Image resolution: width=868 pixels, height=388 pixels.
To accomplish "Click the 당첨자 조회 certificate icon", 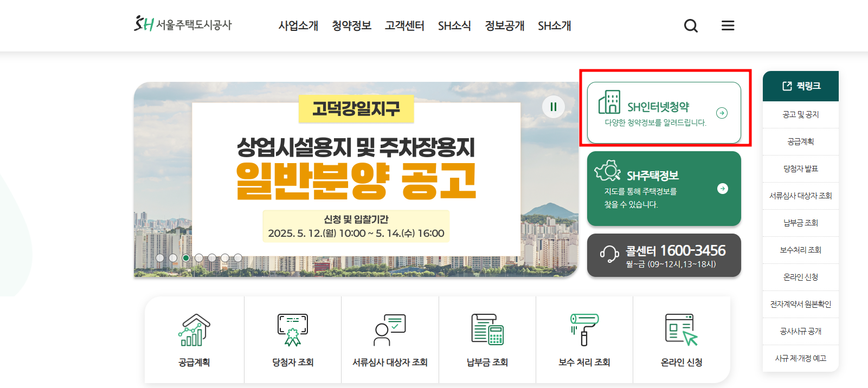I will click(293, 329).
